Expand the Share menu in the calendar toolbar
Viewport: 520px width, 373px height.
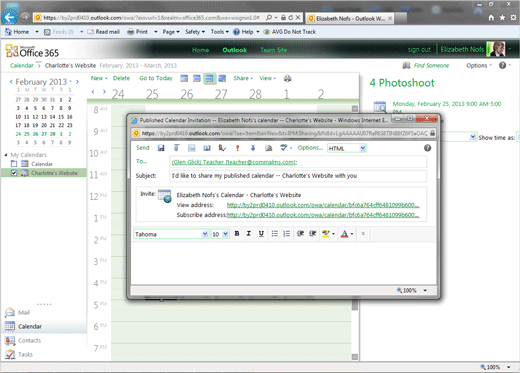[x=243, y=78]
